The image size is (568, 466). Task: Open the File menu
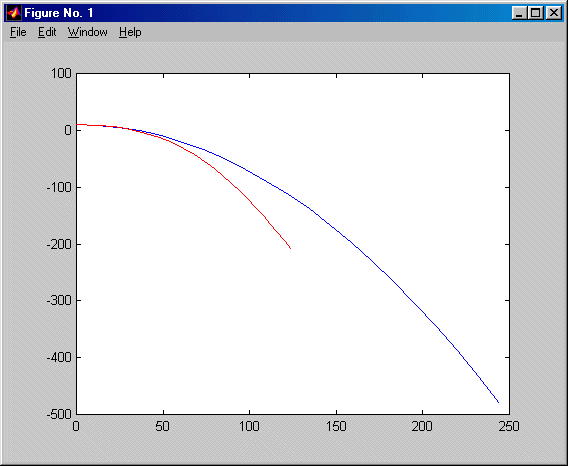point(18,32)
